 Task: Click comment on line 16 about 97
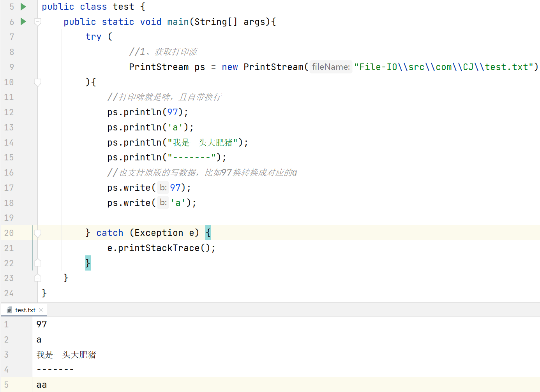point(202,172)
